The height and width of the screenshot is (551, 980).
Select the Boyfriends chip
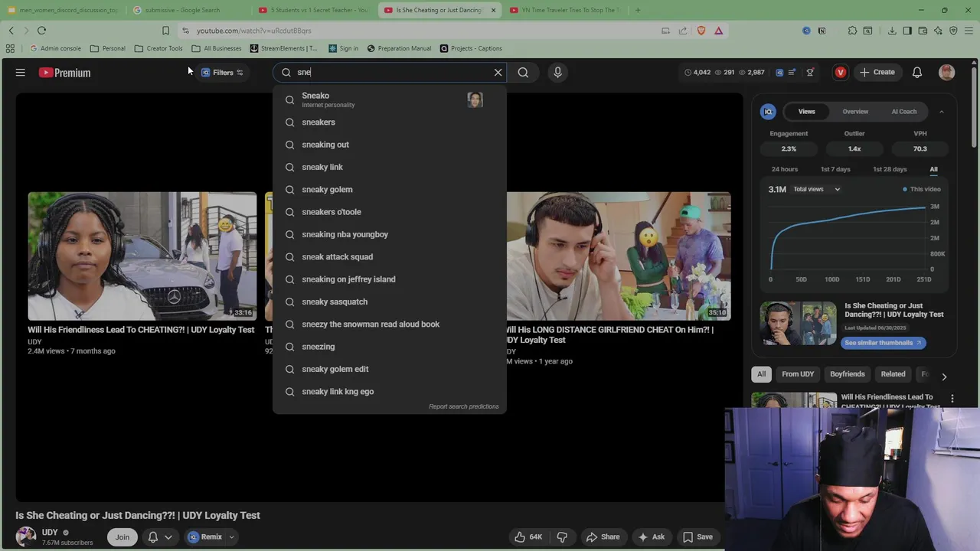click(848, 374)
